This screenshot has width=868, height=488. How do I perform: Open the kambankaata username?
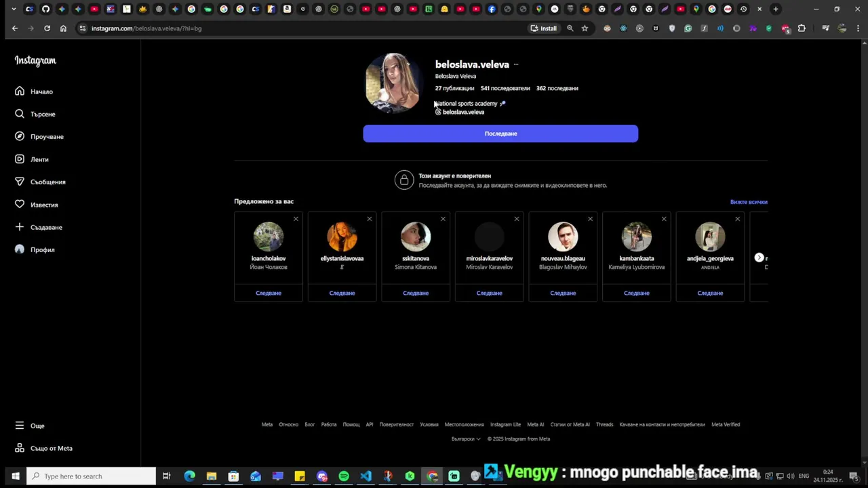pos(637,258)
